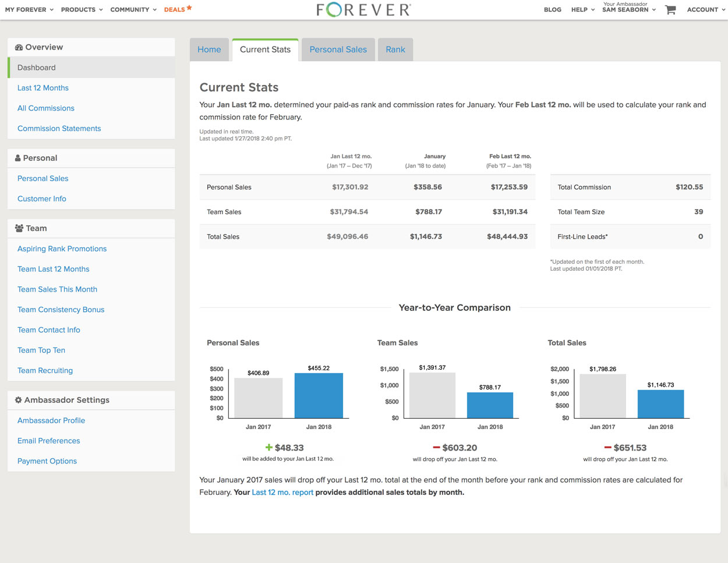Follow the Last 12 mo. report link
The width and height of the screenshot is (728, 563).
click(282, 493)
